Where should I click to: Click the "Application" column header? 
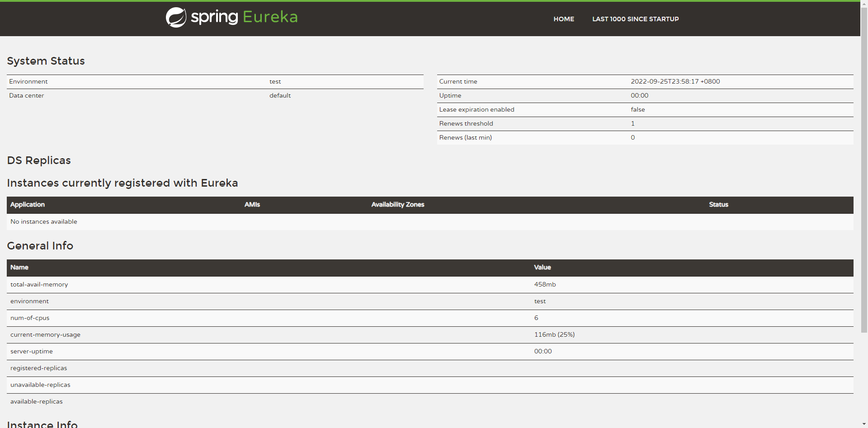[x=27, y=205]
